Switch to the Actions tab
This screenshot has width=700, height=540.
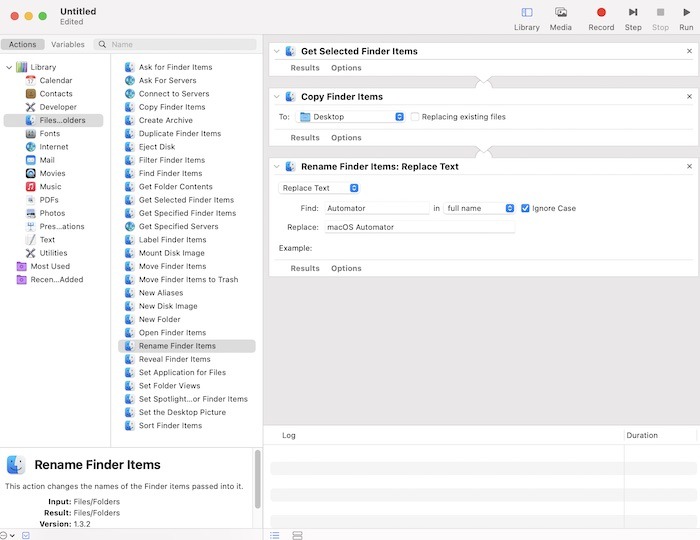(x=22, y=44)
